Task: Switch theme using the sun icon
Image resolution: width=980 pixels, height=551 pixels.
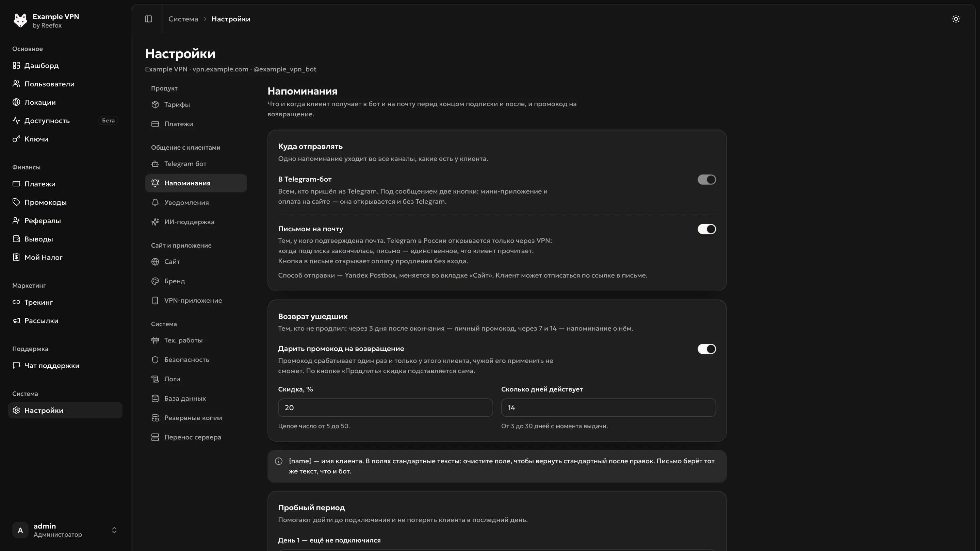Action: (x=955, y=19)
